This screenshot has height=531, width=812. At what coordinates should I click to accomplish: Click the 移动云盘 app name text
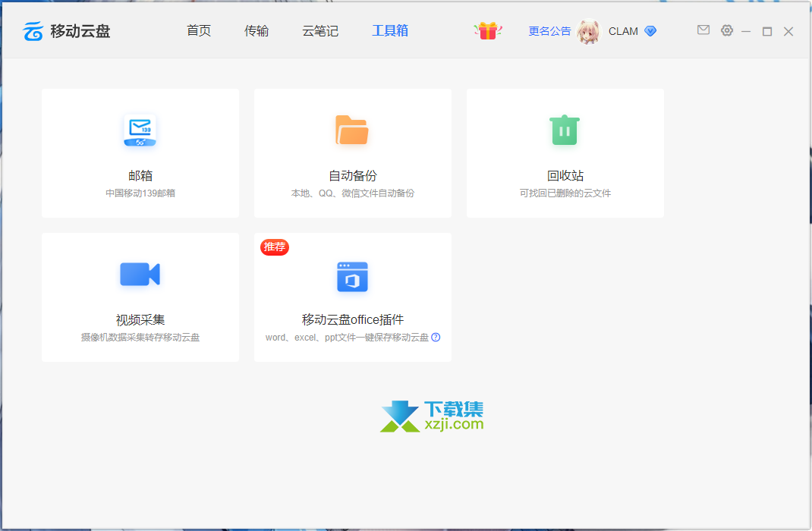pyautogui.click(x=80, y=31)
